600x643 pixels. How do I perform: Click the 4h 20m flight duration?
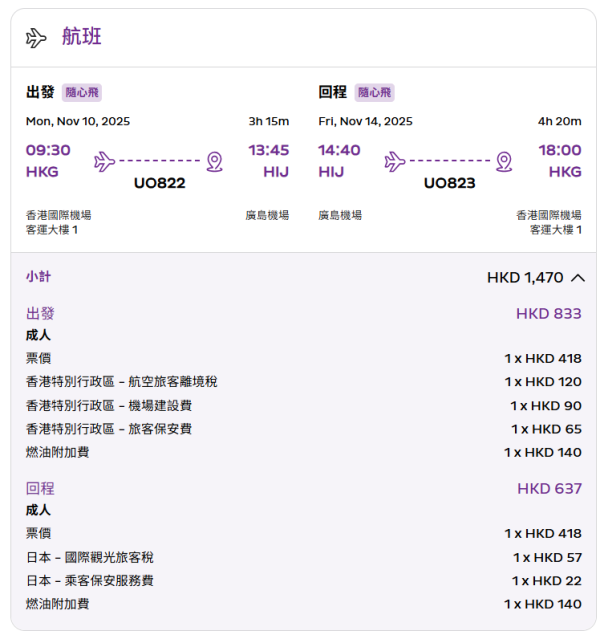(x=559, y=121)
